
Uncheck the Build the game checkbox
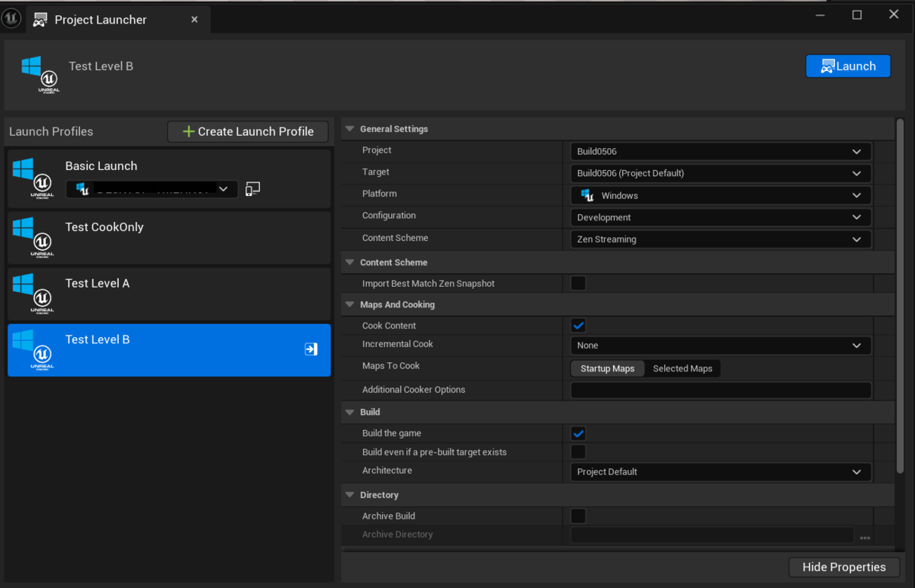point(579,434)
